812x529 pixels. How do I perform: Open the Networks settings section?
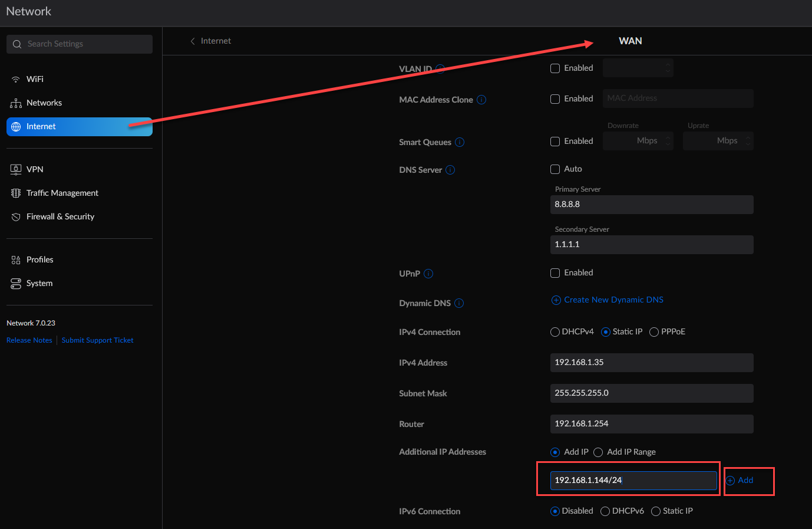click(x=44, y=103)
